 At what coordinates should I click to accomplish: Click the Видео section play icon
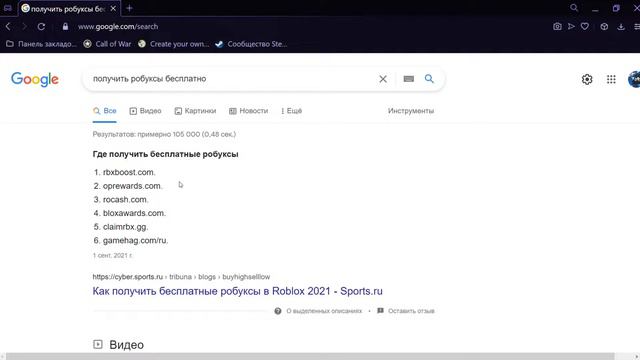click(98, 344)
